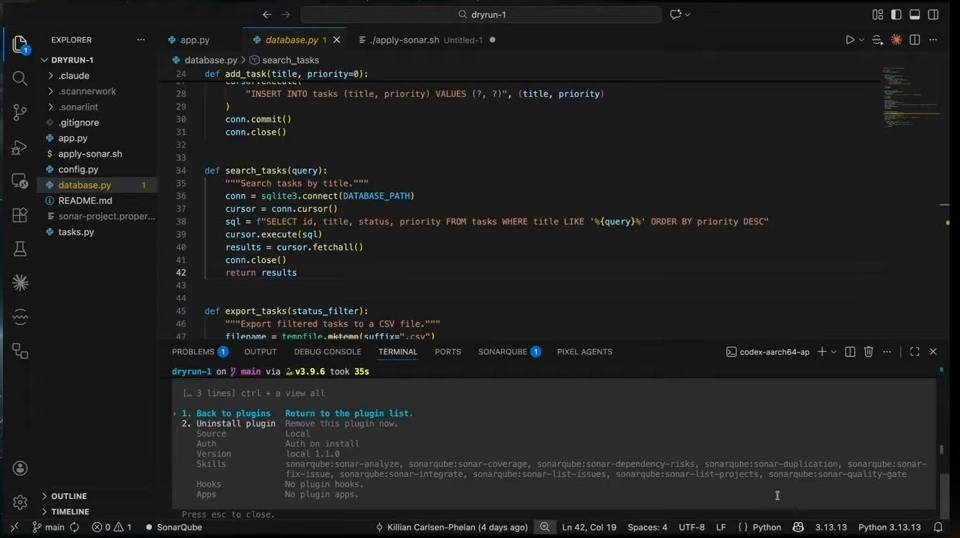
Task: Open the new terminal profile dropdown
Action: point(834,352)
